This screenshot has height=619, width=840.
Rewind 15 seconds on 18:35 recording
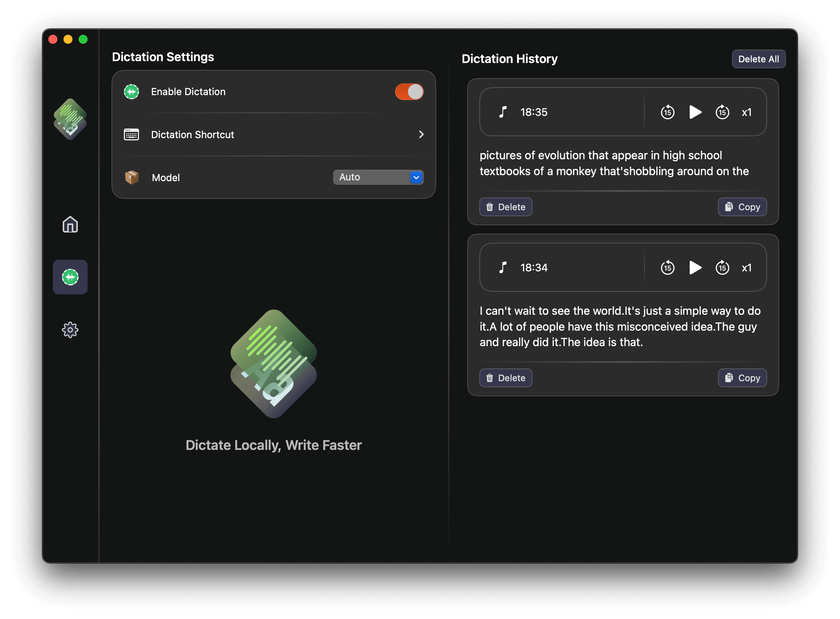click(x=667, y=112)
